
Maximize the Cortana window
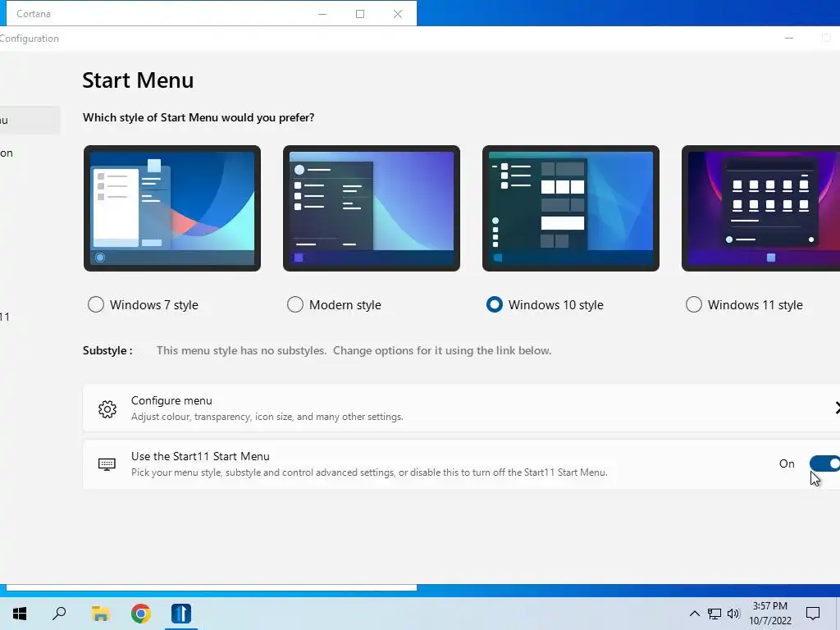pos(360,14)
